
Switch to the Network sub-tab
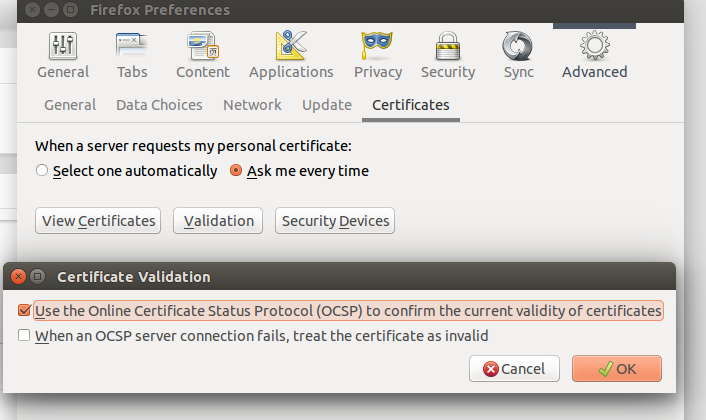[252, 105]
